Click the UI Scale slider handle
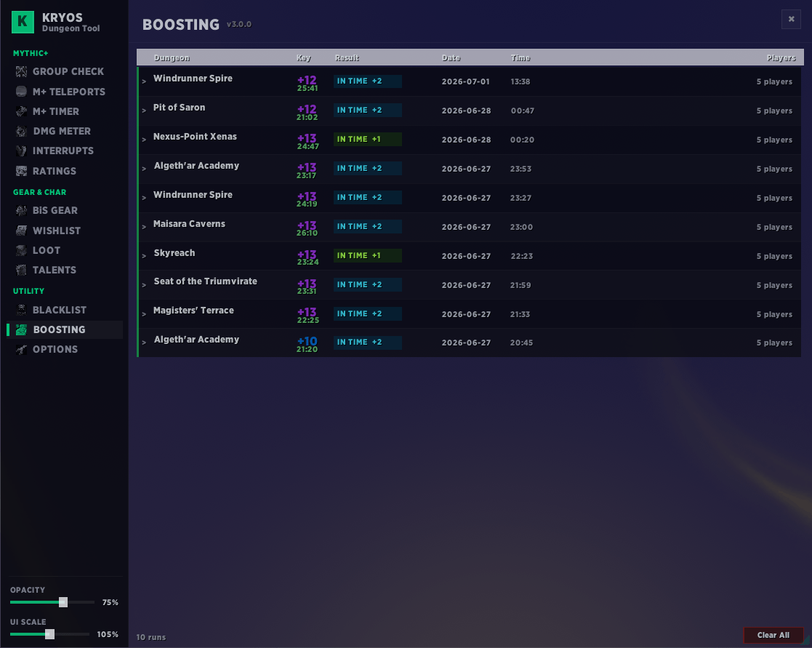 coord(49,634)
